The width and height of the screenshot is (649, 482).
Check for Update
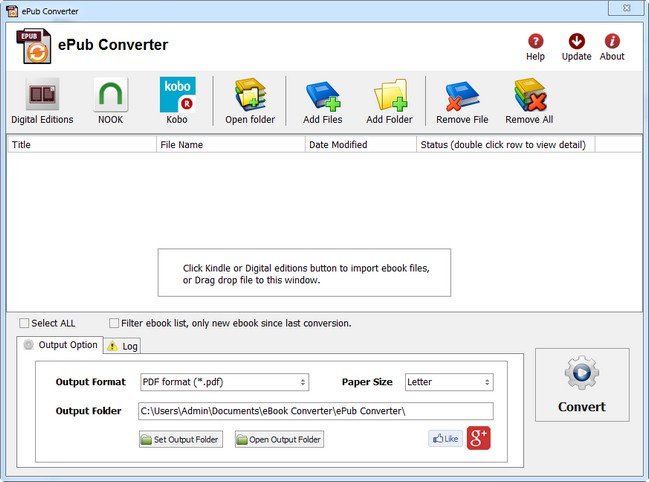[x=577, y=47]
